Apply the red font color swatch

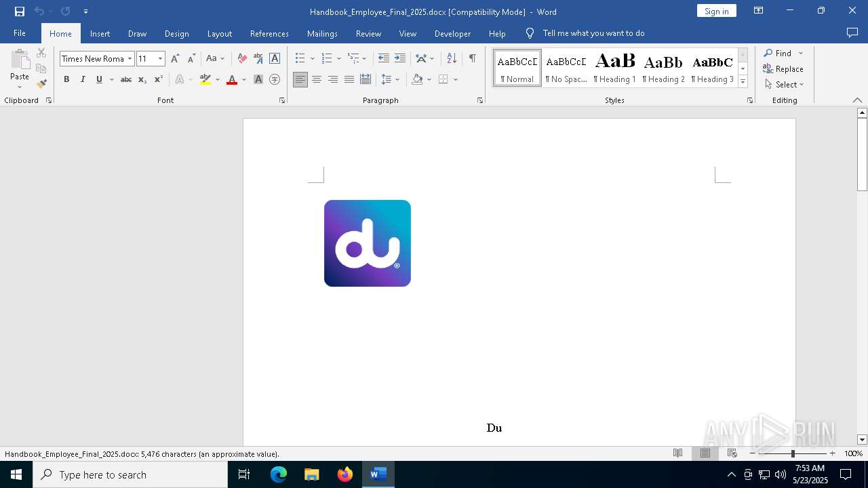pos(232,79)
